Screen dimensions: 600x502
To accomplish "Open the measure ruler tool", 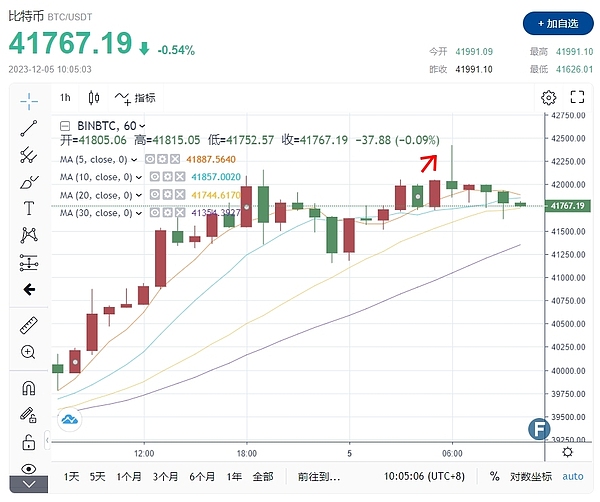I will [29, 326].
